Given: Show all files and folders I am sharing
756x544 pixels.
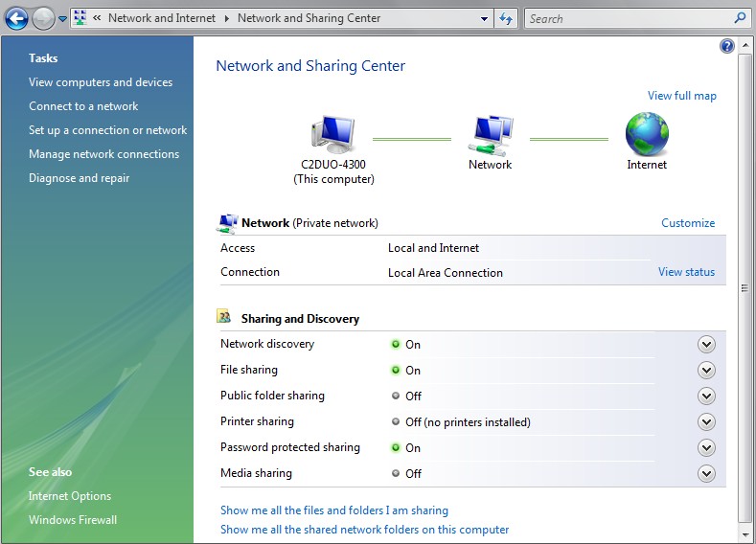Looking at the screenshot, I should (334, 510).
